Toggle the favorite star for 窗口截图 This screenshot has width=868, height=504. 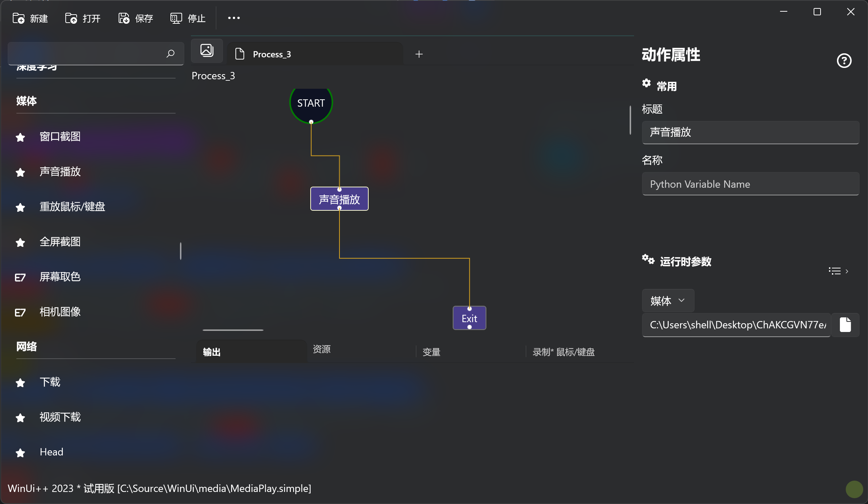20,137
